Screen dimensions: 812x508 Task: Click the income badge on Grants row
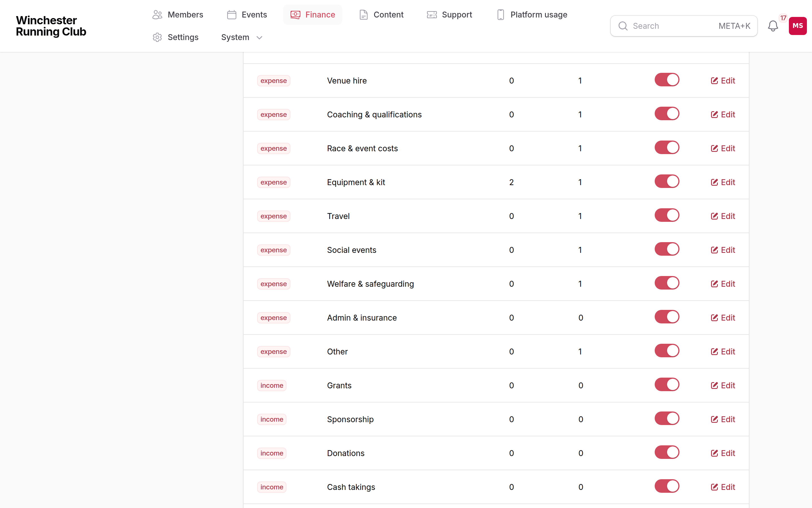click(272, 385)
